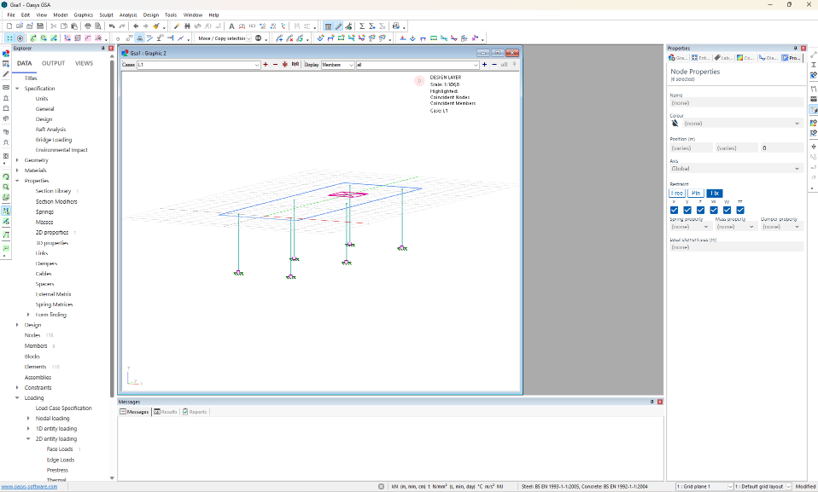The image size is (818, 492).
Task: Open the node Colour picker dropdown
Action: (741, 124)
